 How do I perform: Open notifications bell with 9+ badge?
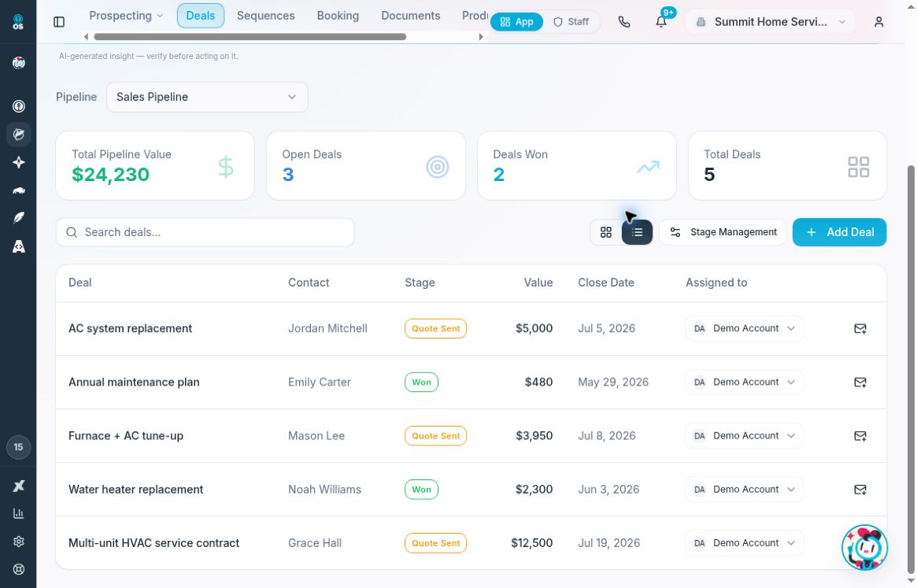tap(661, 22)
